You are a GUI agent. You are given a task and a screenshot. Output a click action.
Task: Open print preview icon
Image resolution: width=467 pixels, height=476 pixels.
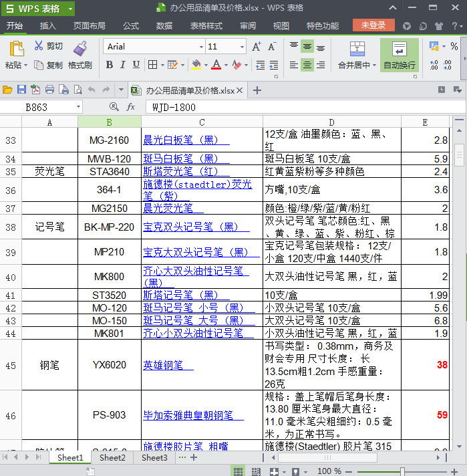click(78, 90)
